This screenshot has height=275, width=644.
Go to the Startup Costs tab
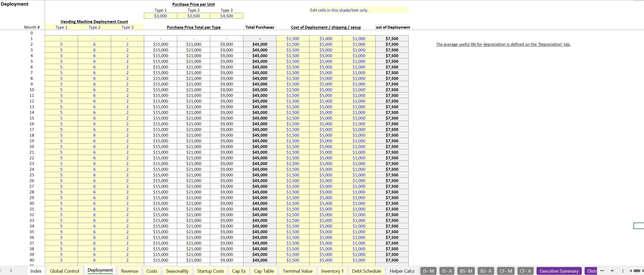pos(211,271)
